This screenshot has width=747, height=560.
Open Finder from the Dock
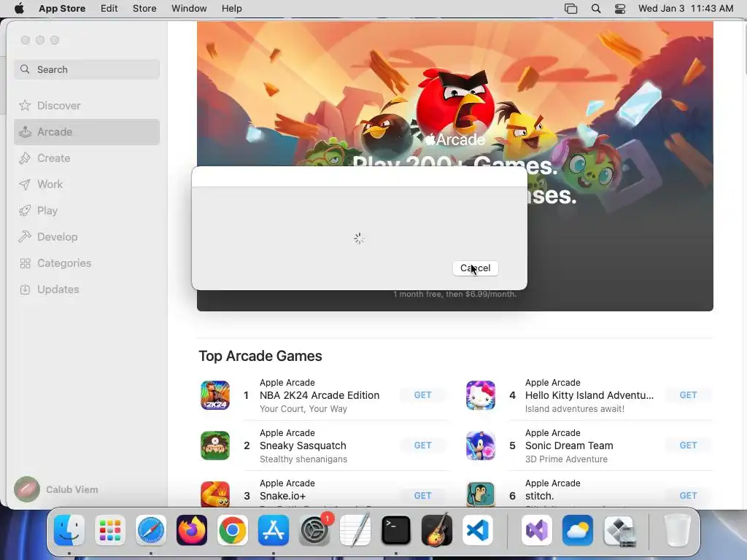[x=69, y=530]
